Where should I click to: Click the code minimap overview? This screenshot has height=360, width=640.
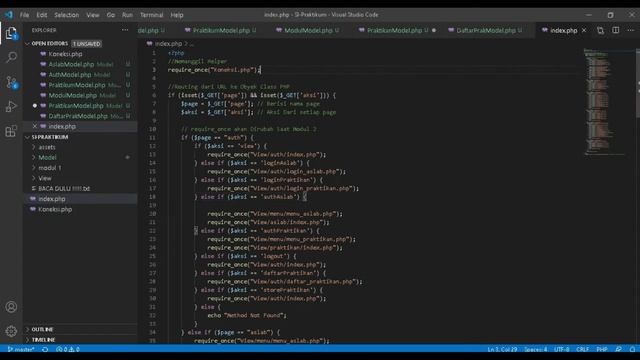pos(605,102)
